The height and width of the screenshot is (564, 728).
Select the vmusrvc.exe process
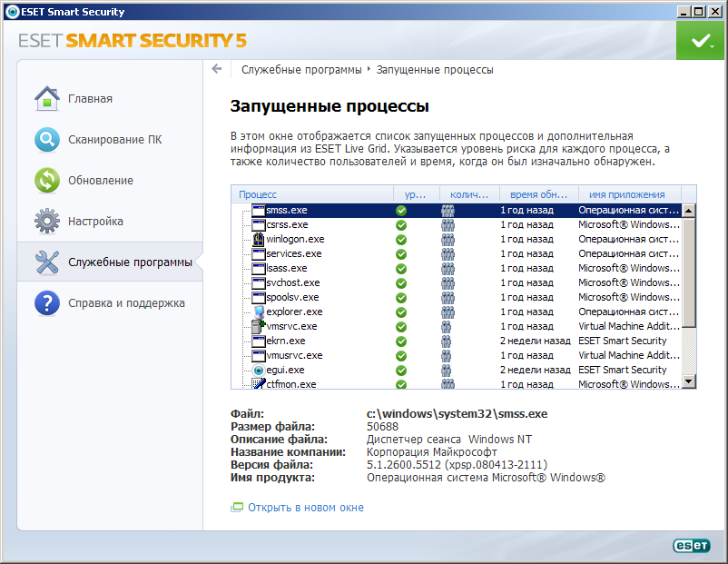457,355
